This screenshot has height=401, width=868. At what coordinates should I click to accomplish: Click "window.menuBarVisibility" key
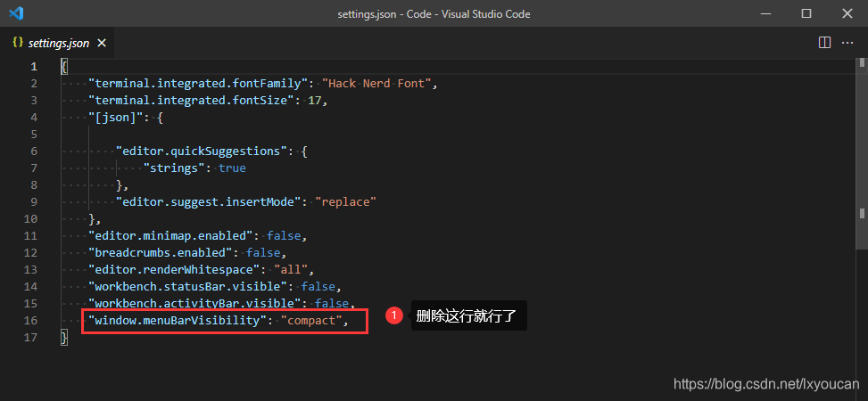(178, 320)
